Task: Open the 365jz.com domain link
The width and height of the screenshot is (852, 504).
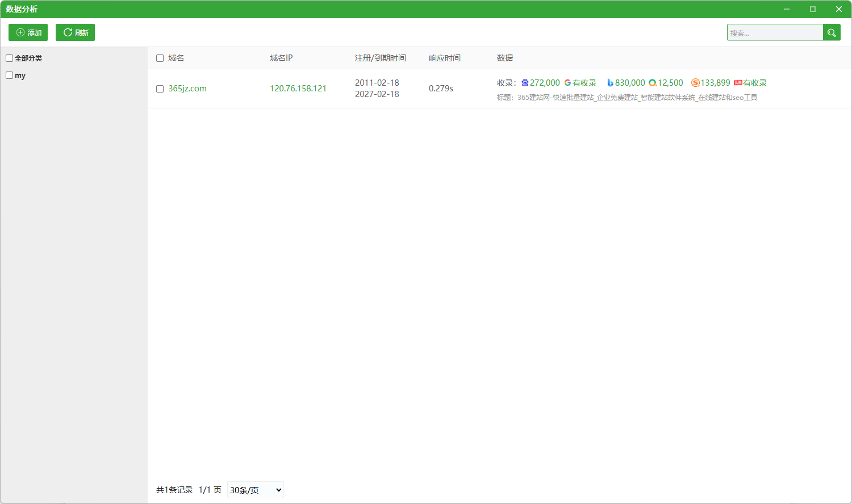Action: [x=187, y=89]
